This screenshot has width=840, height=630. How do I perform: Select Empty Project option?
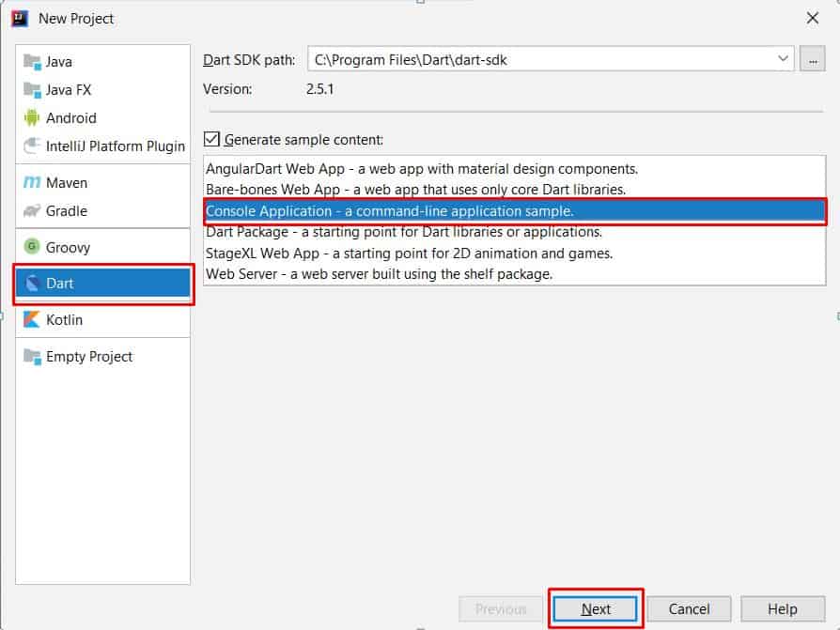click(x=102, y=357)
